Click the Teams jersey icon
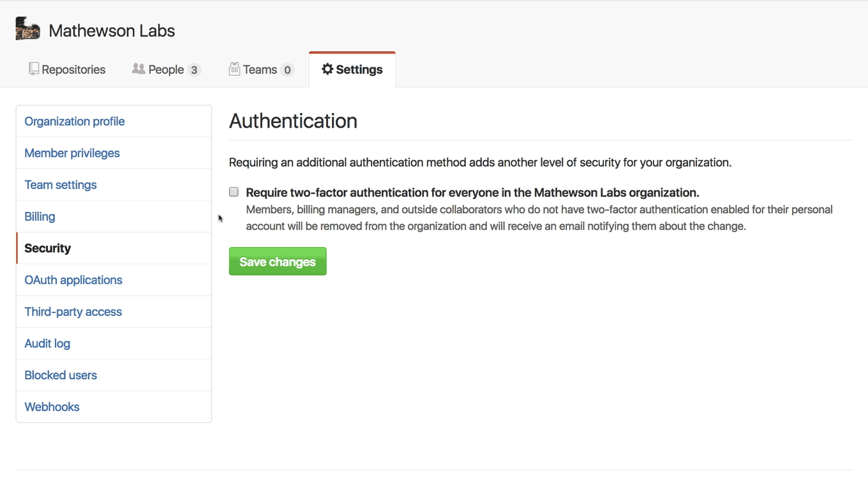 coord(234,69)
